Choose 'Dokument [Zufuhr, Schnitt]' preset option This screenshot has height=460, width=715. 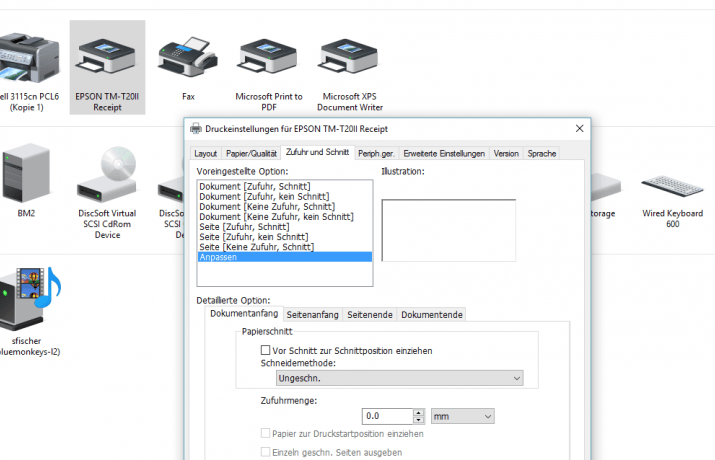[285, 186]
